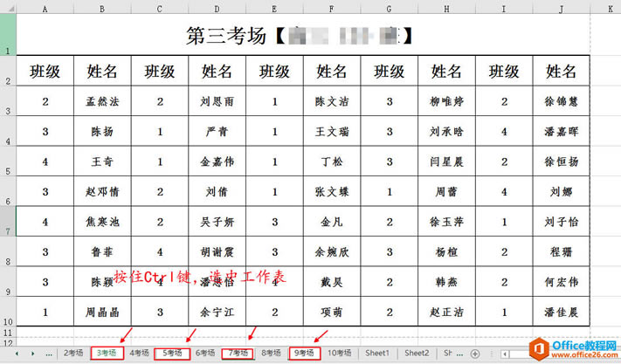Image resolution: width=621 pixels, height=364 pixels.
Task: Select the 3考场 sheet tab
Action: 107,353
